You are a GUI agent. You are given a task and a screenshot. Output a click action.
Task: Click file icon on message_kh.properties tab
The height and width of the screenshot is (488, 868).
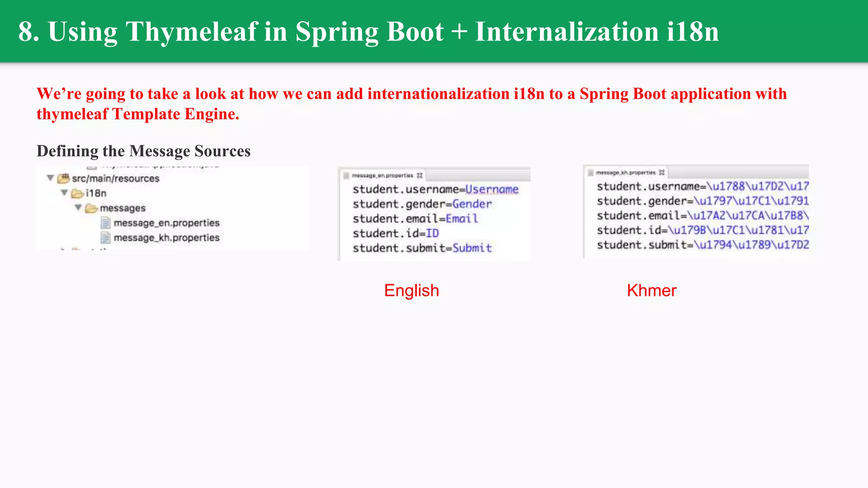tap(590, 172)
